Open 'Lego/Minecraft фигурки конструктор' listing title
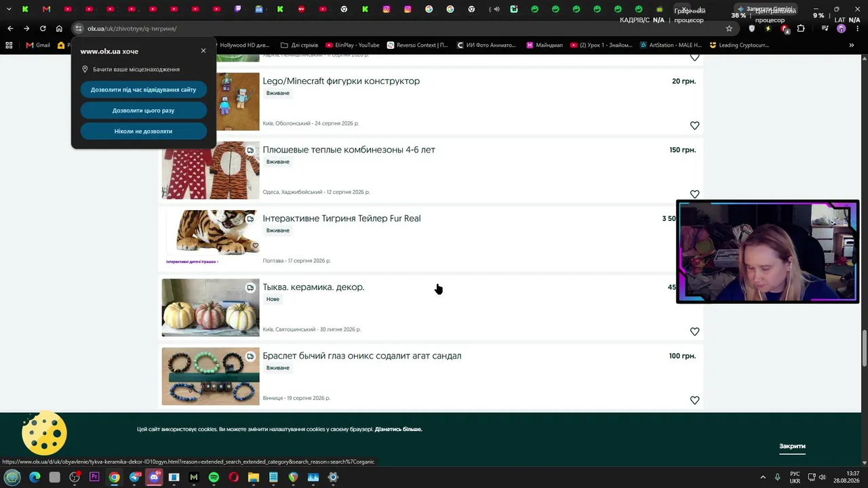This screenshot has height=488, width=868. pos(341,81)
